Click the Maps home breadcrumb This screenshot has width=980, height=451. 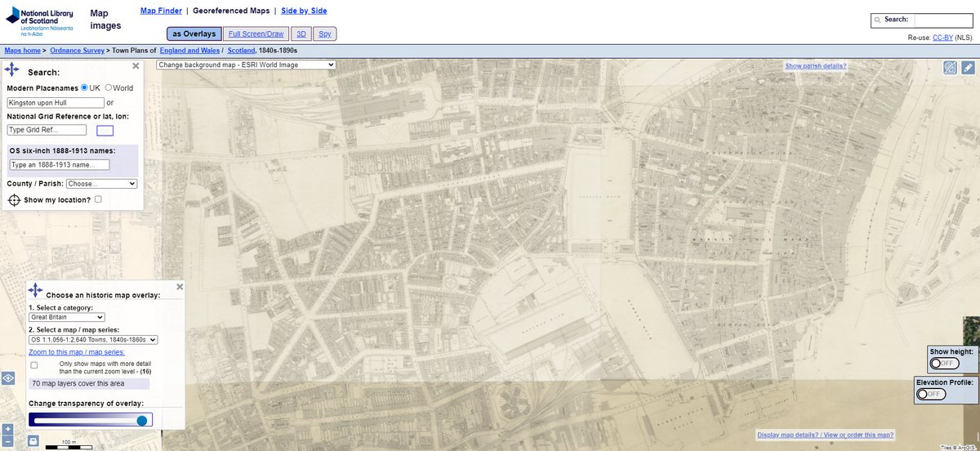click(23, 51)
